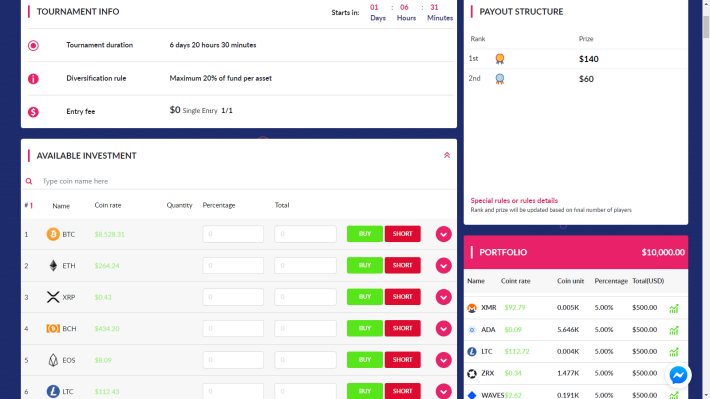Short BTC
The width and height of the screenshot is (710, 399).
tap(402, 234)
